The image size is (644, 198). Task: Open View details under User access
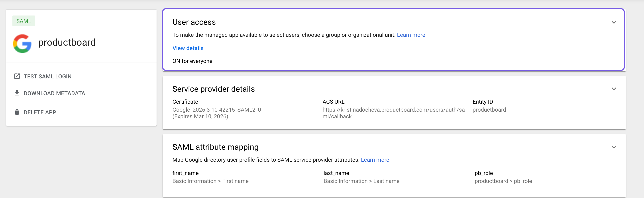click(x=188, y=48)
